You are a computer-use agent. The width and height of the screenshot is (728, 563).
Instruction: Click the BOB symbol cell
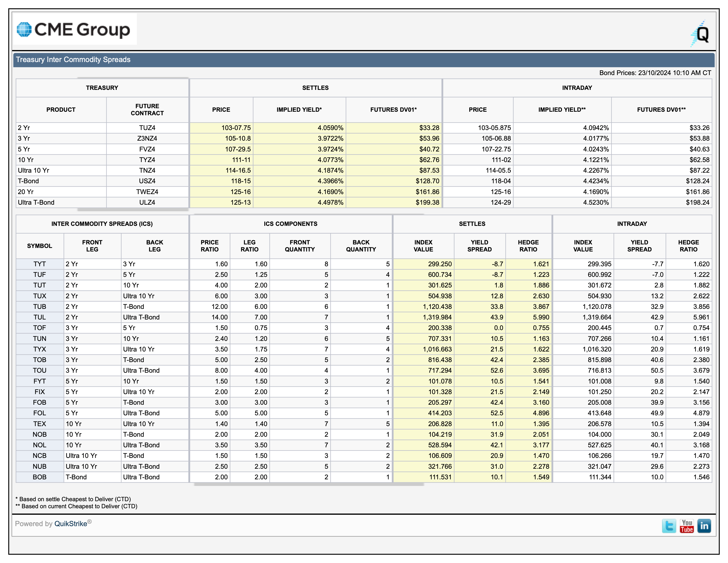coord(39,477)
